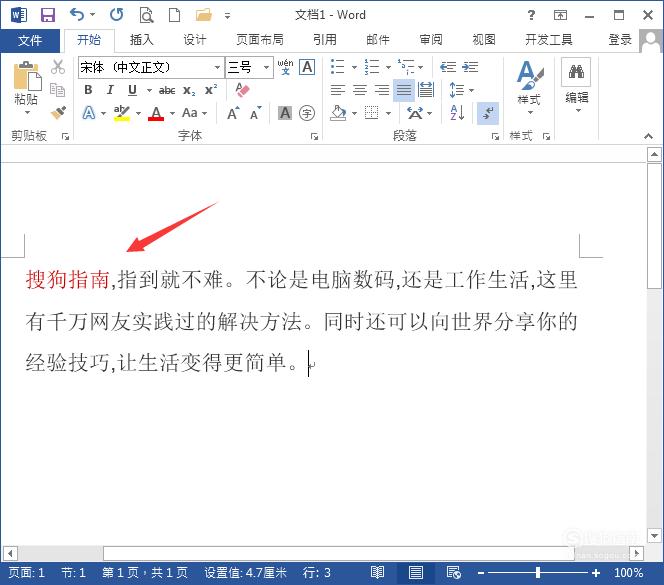Screen dimensions: 664x585
Task: Click the Cut scissors icon
Action: (x=58, y=67)
